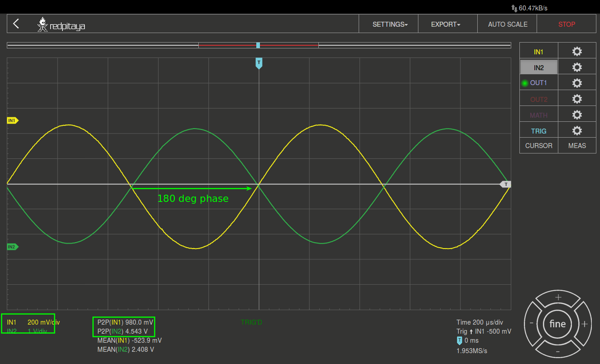Select the IN1 channel button

click(x=538, y=52)
